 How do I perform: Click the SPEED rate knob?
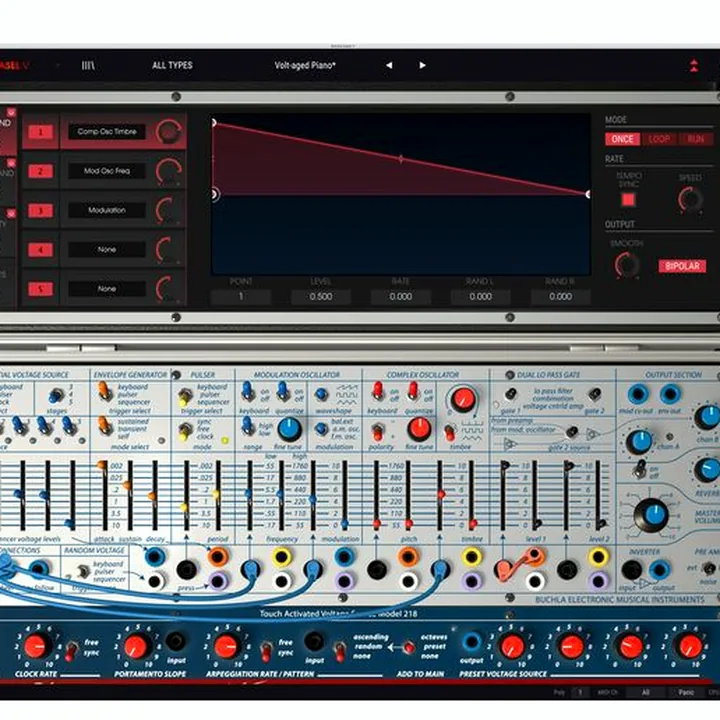(x=690, y=200)
